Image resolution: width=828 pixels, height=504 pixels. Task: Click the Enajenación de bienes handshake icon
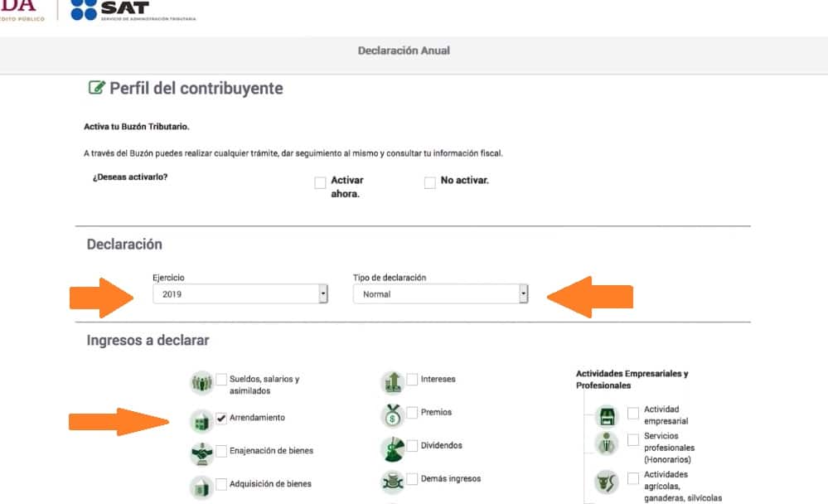201,453
